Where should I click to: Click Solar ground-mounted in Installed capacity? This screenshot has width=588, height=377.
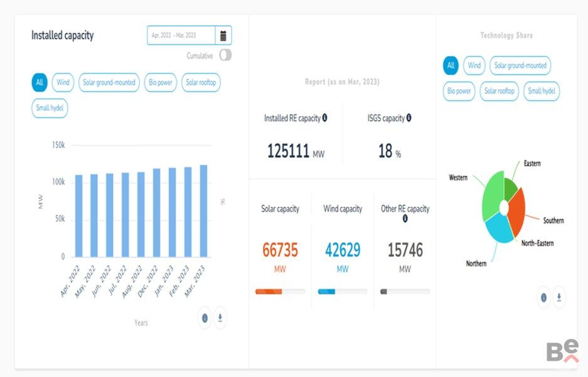click(109, 82)
